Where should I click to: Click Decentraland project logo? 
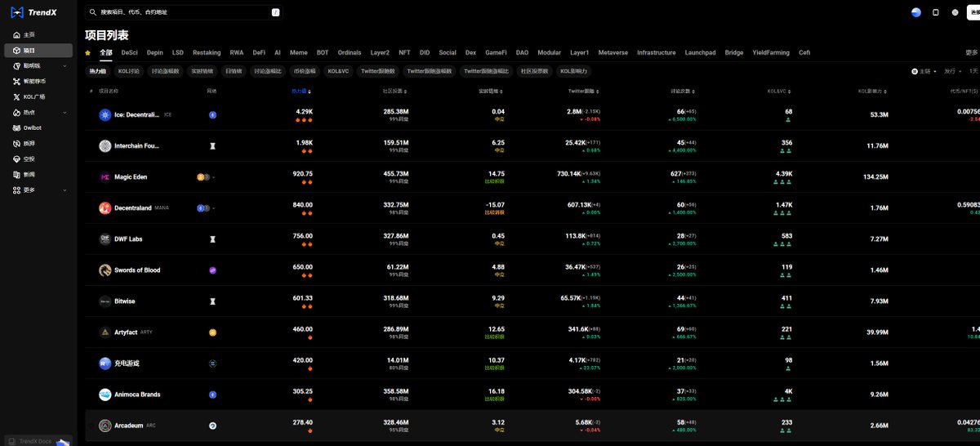(x=105, y=208)
